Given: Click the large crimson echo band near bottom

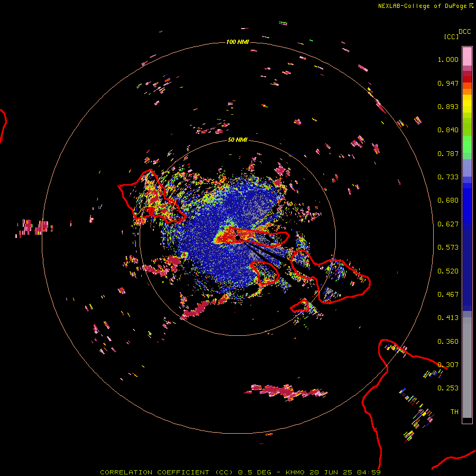Looking at the screenshot, I should coord(286,391).
